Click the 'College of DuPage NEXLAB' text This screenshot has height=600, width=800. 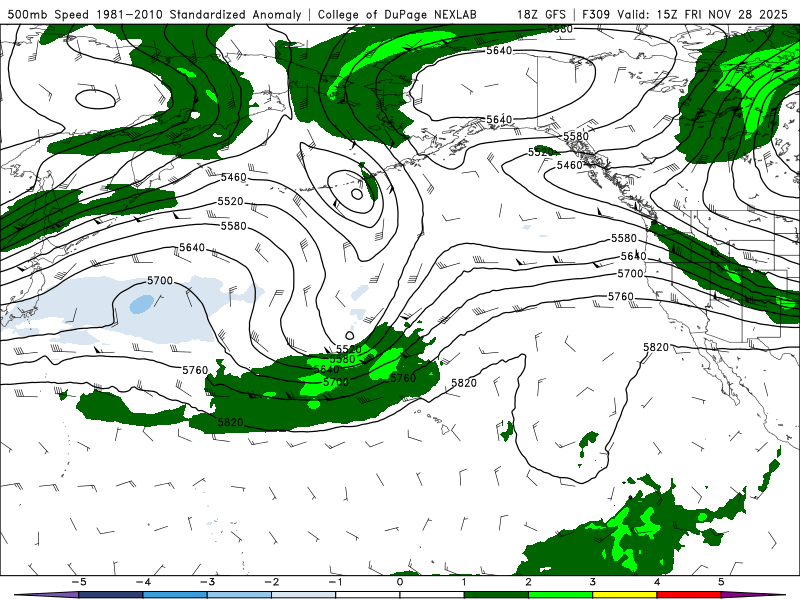coord(397,14)
